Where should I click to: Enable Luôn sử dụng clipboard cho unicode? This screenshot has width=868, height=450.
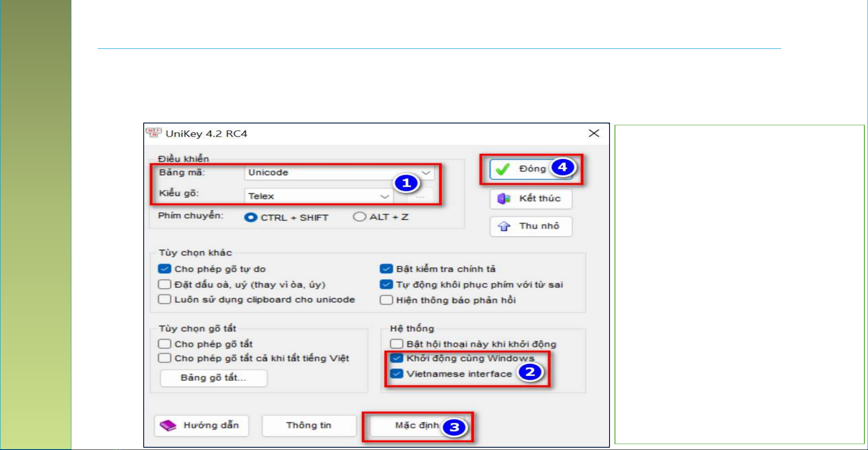[164, 299]
